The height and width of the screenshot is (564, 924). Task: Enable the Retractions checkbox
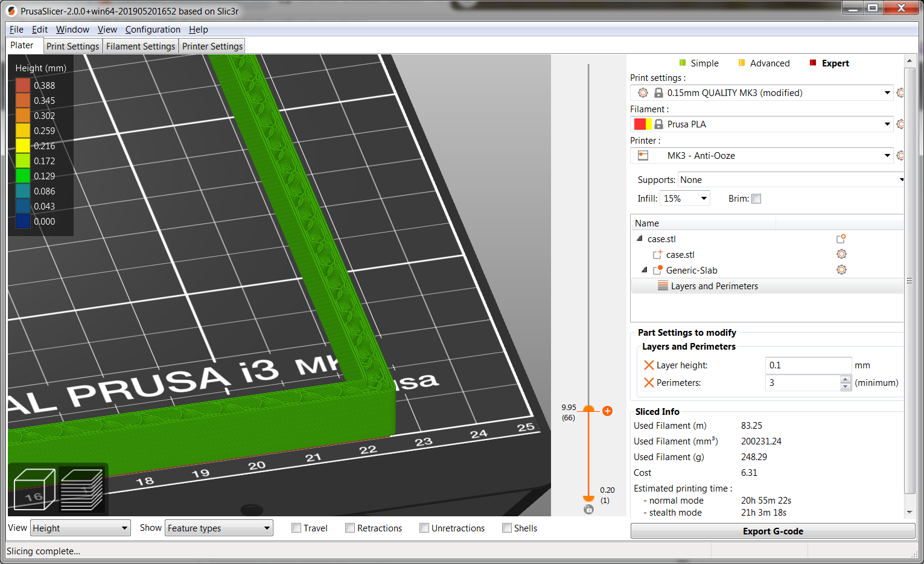[x=350, y=527]
